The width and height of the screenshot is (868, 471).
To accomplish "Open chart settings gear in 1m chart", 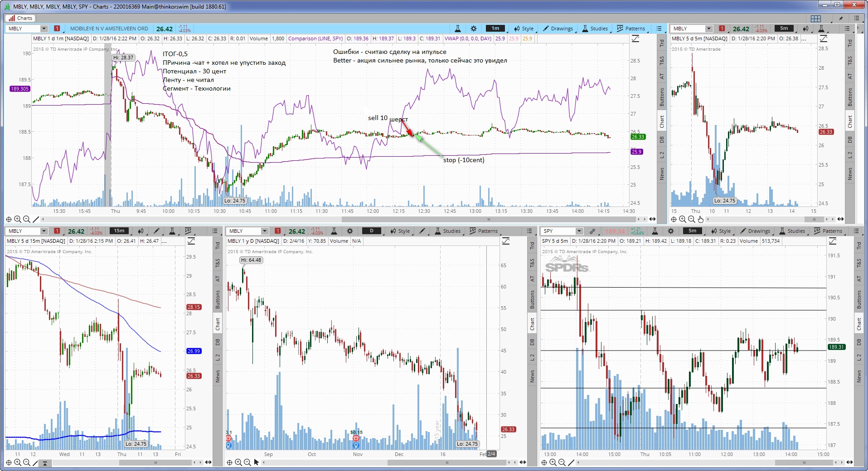I will coord(474,29).
